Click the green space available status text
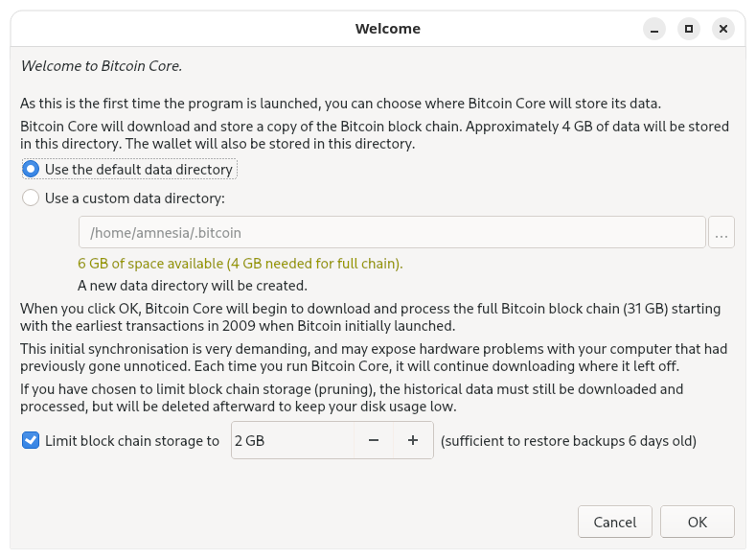The width and height of the screenshot is (756, 559). click(241, 264)
